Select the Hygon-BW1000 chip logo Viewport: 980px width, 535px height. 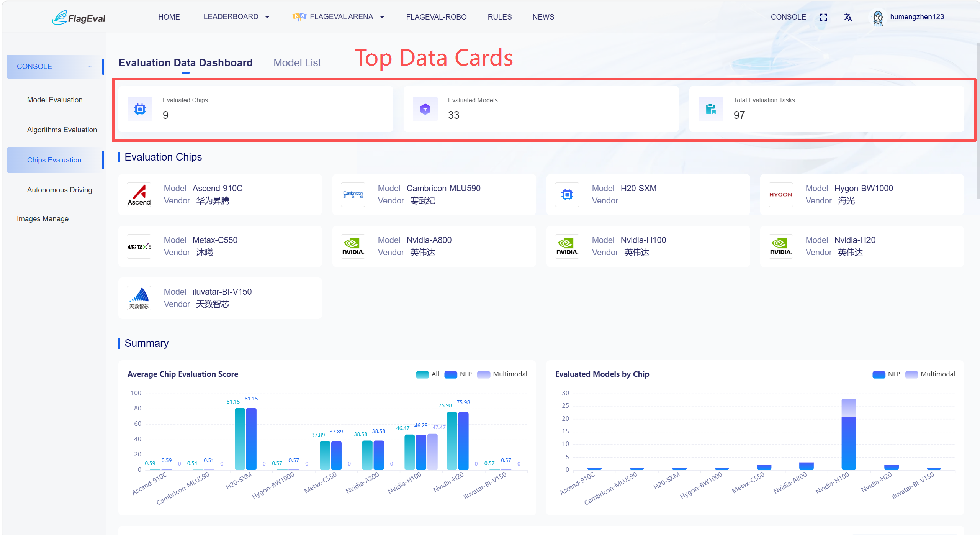point(780,195)
